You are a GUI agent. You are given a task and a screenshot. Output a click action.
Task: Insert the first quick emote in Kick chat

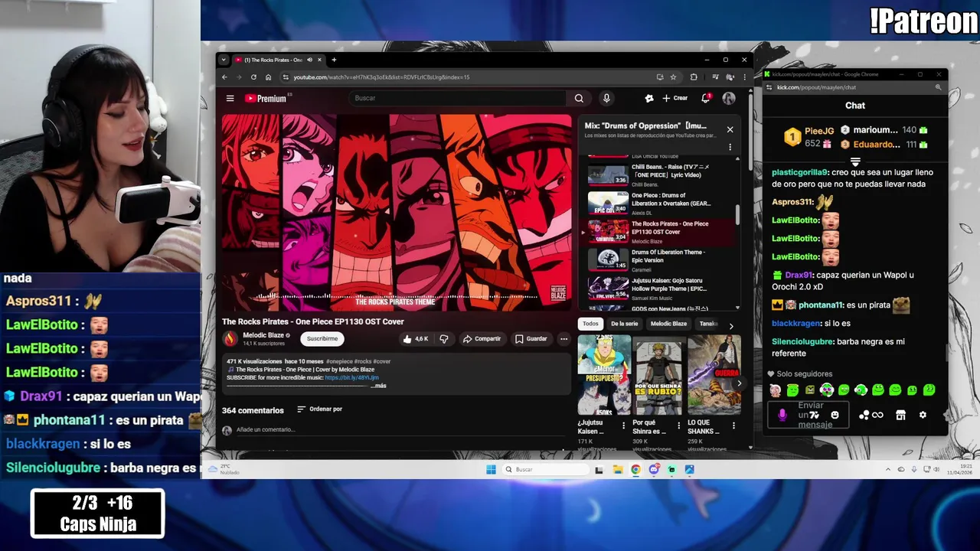pyautogui.click(x=776, y=391)
